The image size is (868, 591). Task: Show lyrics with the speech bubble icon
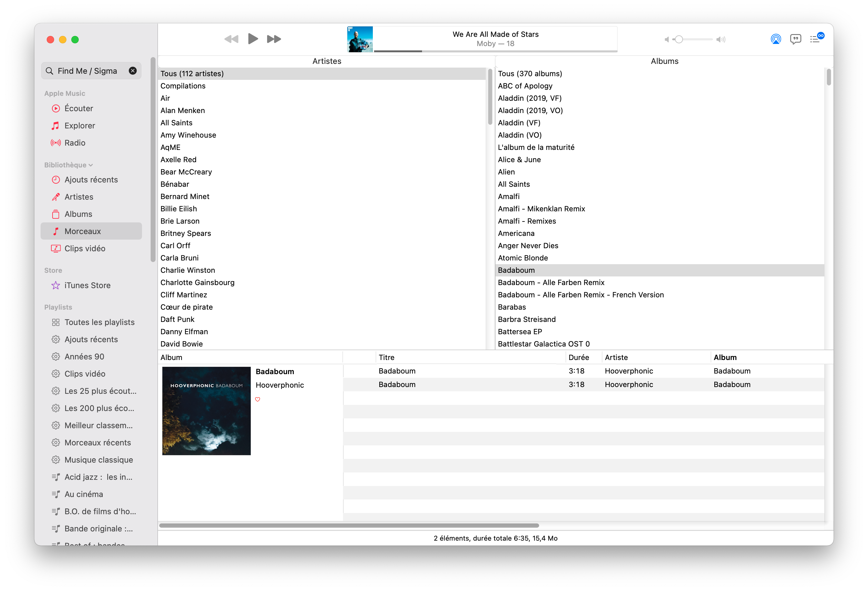point(795,39)
